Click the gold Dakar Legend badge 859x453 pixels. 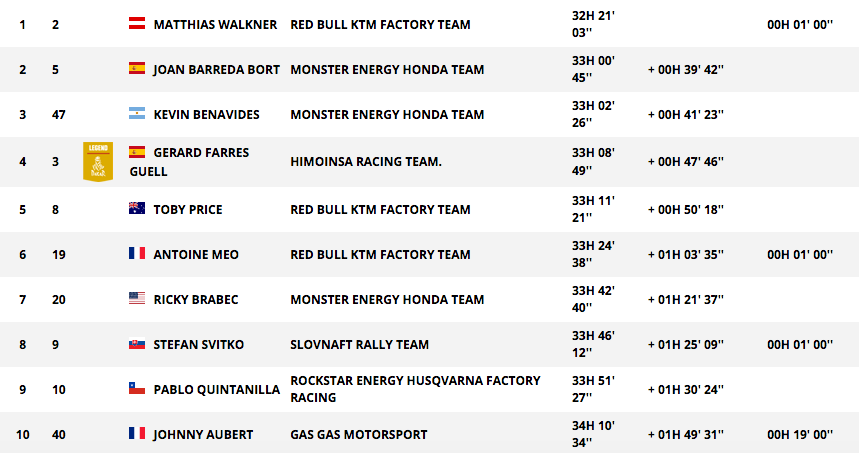coord(98,162)
